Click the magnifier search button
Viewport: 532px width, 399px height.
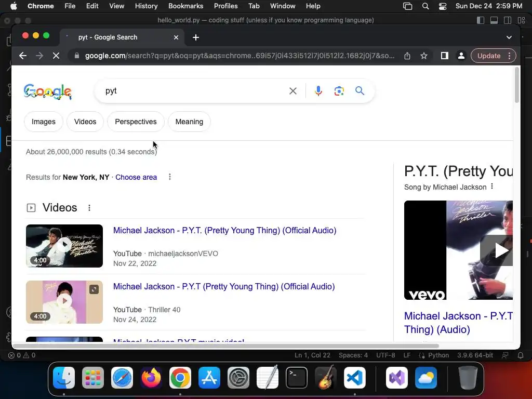(360, 91)
